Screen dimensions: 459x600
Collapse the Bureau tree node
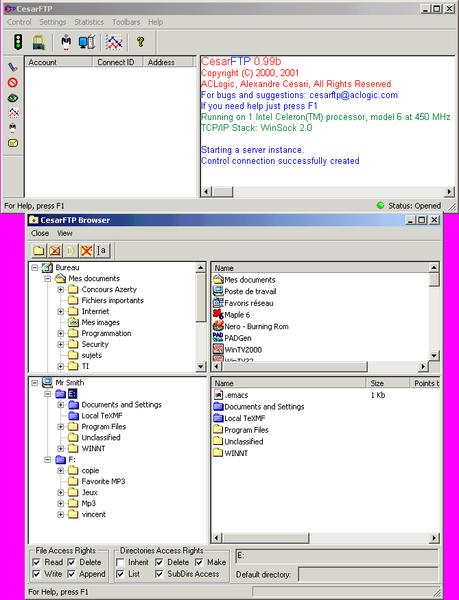coord(35,267)
